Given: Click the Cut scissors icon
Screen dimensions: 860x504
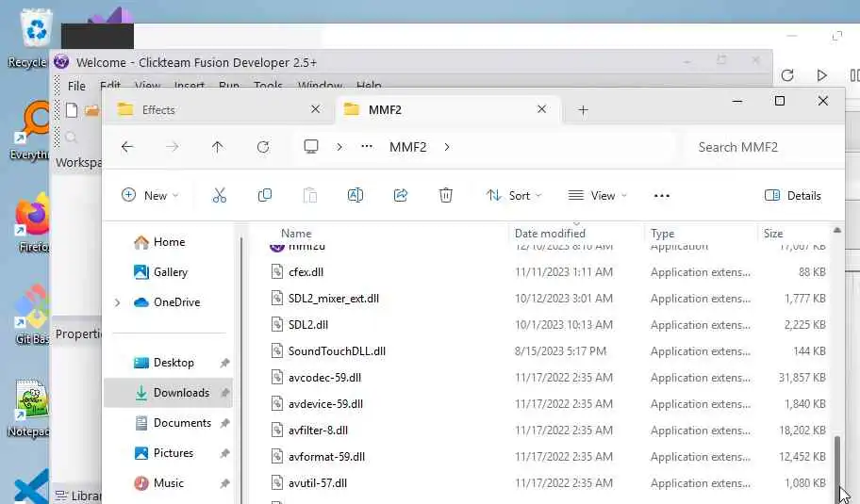Looking at the screenshot, I should click(220, 196).
